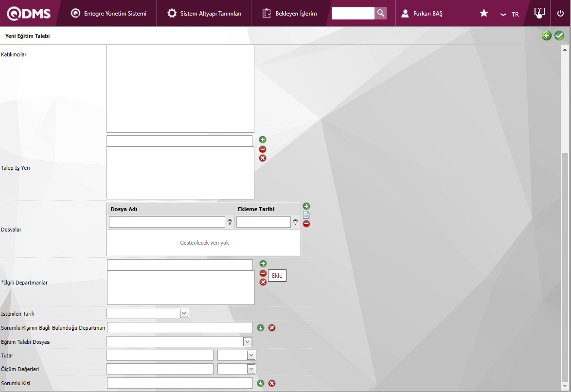Click the Dosya Adı filter field
The width and height of the screenshot is (571, 392).
(167, 222)
